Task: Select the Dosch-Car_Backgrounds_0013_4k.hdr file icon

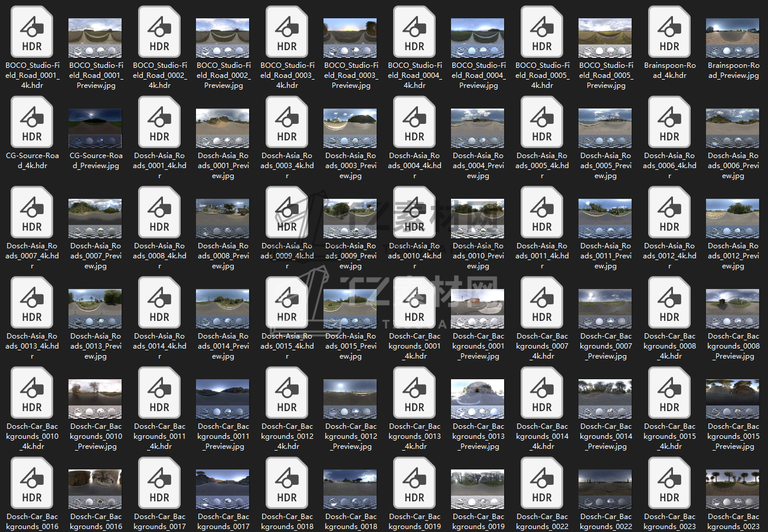Action: point(414,393)
